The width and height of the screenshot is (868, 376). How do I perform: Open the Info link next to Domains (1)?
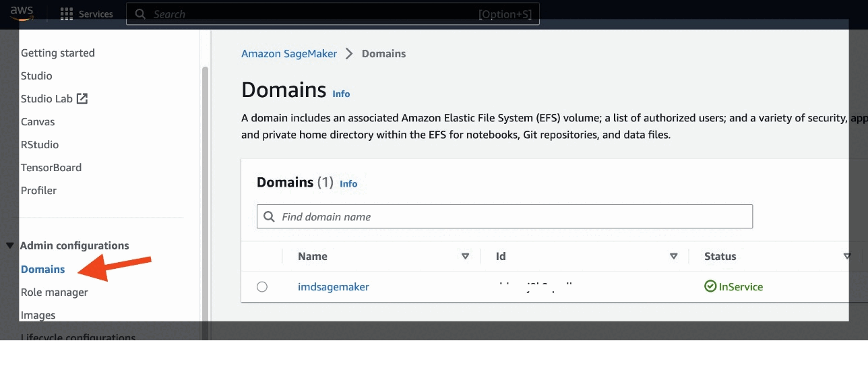tap(348, 184)
